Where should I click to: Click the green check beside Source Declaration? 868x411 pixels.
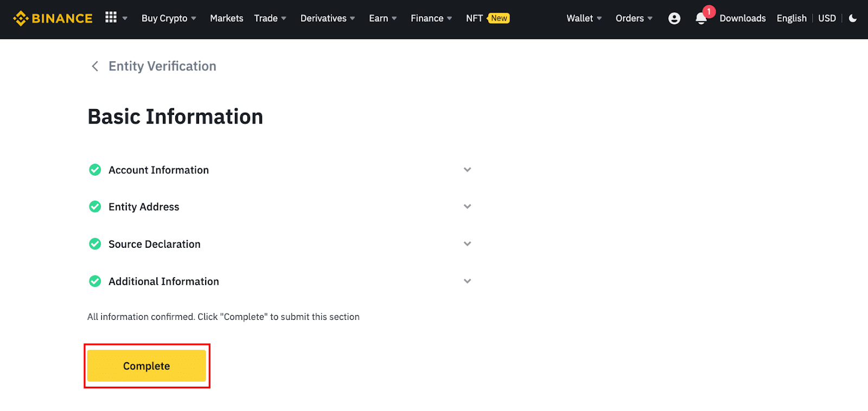95,244
